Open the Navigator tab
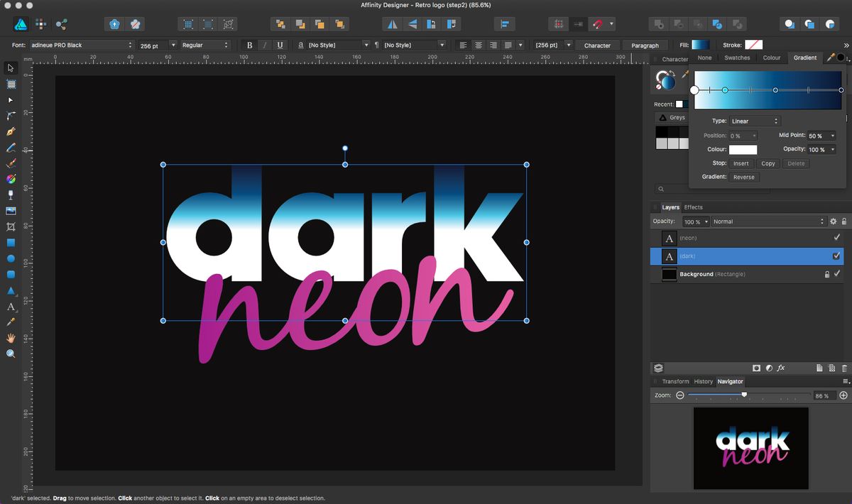The width and height of the screenshot is (852, 504). click(731, 381)
